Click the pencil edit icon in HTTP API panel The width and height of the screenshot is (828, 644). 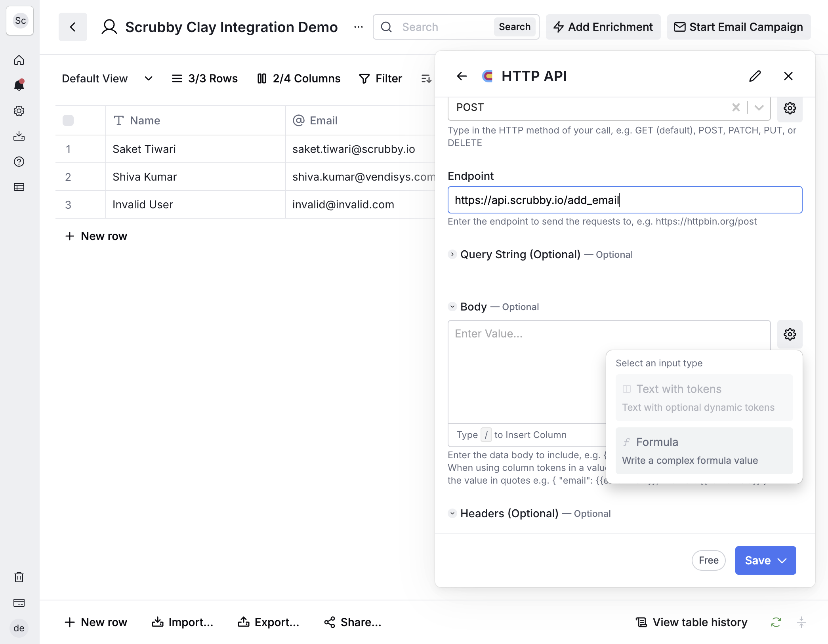tap(755, 76)
